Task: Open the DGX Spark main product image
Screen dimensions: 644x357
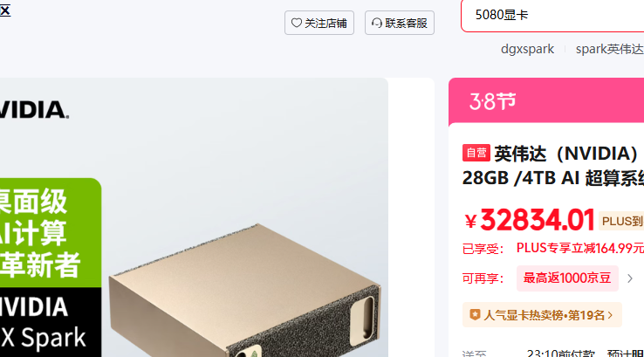Action: (194, 217)
